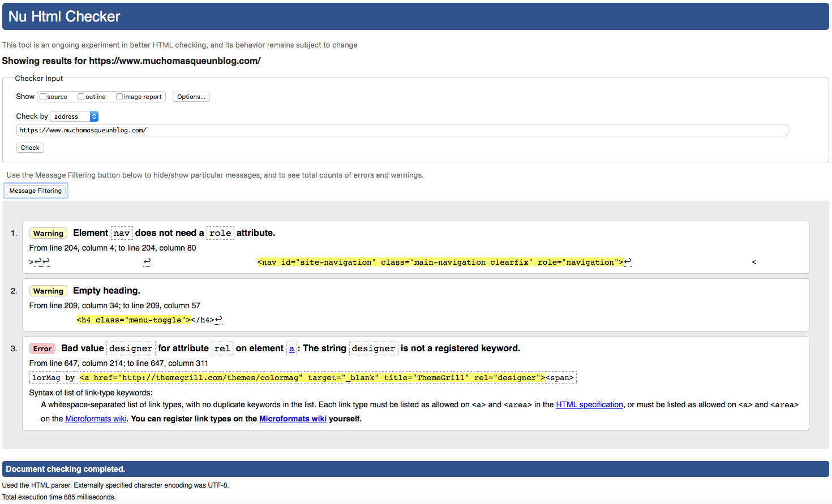Click the Nu Html Checker heading
The image size is (832, 504).
click(x=64, y=16)
